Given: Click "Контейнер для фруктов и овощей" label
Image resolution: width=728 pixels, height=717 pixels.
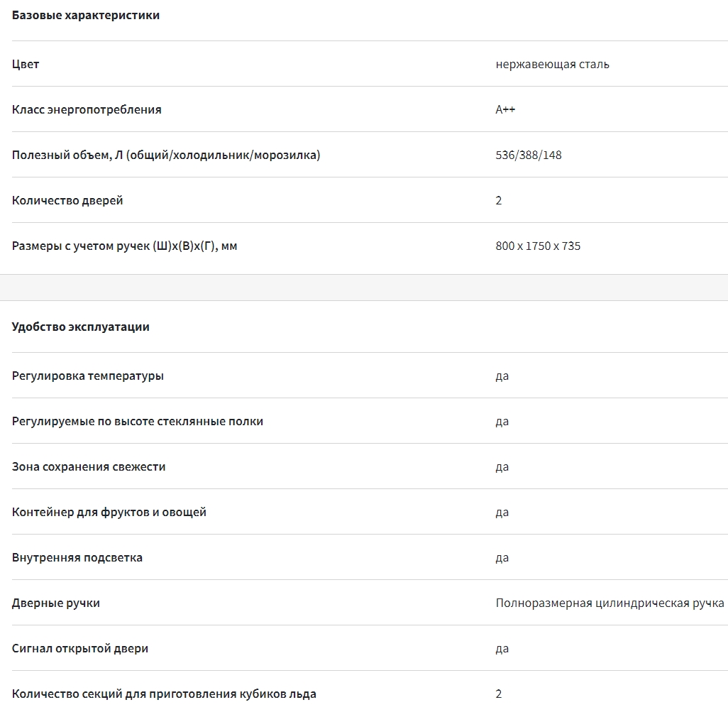Looking at the screenshot, I should point(109,513).
